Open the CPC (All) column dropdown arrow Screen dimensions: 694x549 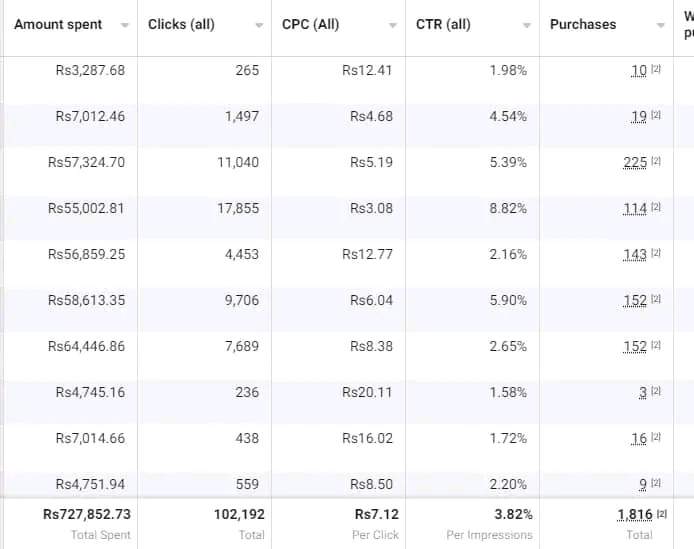(392, 25)
